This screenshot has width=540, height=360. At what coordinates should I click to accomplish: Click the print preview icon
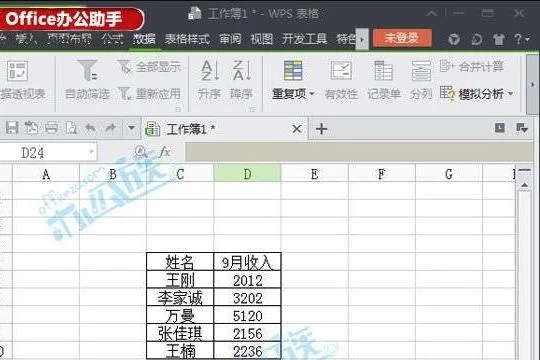[71, 128]
